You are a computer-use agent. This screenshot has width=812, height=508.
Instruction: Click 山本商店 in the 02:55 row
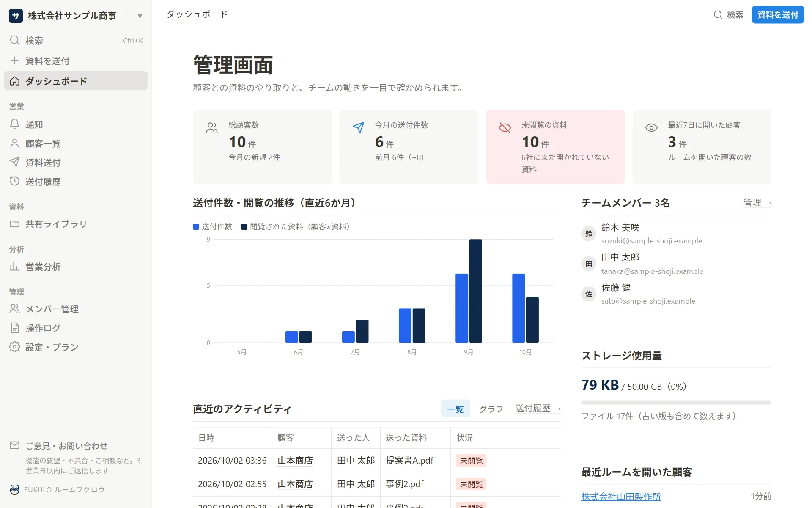pyautogui.click(x=295, y=484)
